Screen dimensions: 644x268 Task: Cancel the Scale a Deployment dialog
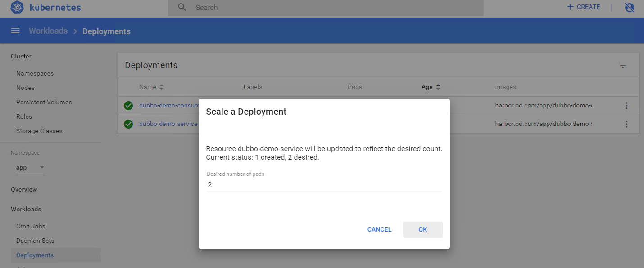click(379, 229)
